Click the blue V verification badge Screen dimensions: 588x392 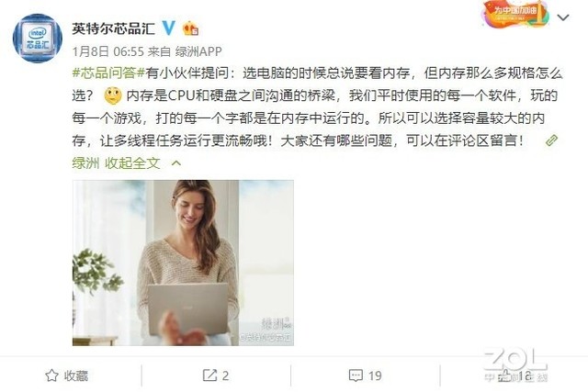pyautogui.click(x=168, y=28)
